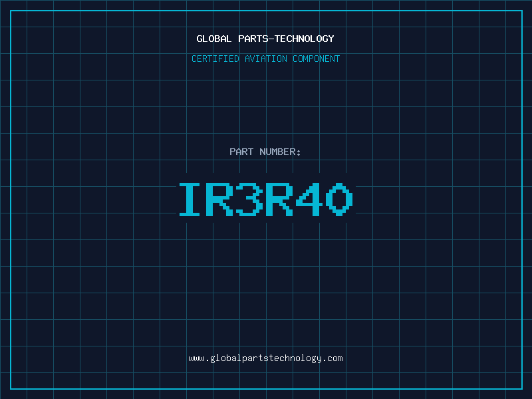Image resolution: width=532 pixels, height=399 pixels.
Task: Click the word GLOBAL in header
Action: 214,39
